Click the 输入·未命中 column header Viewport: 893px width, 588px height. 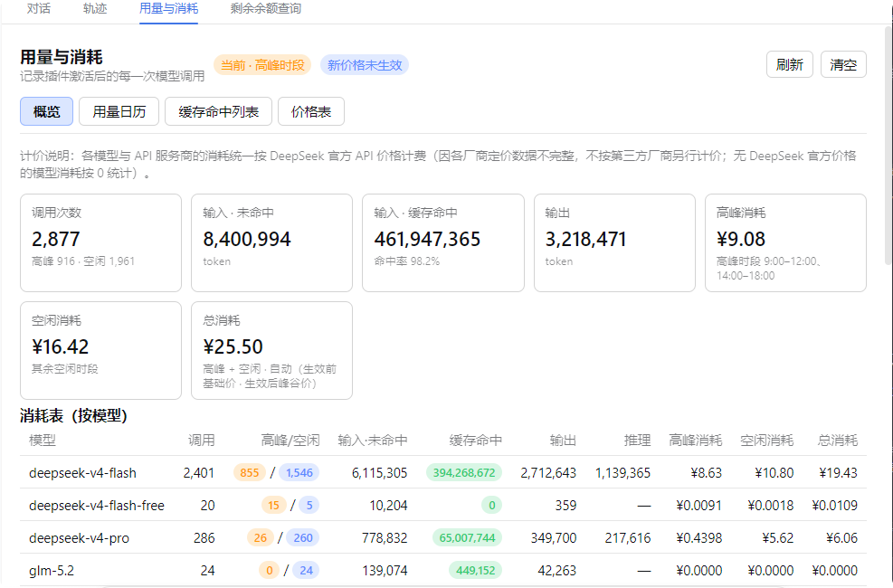coord(373,440)
